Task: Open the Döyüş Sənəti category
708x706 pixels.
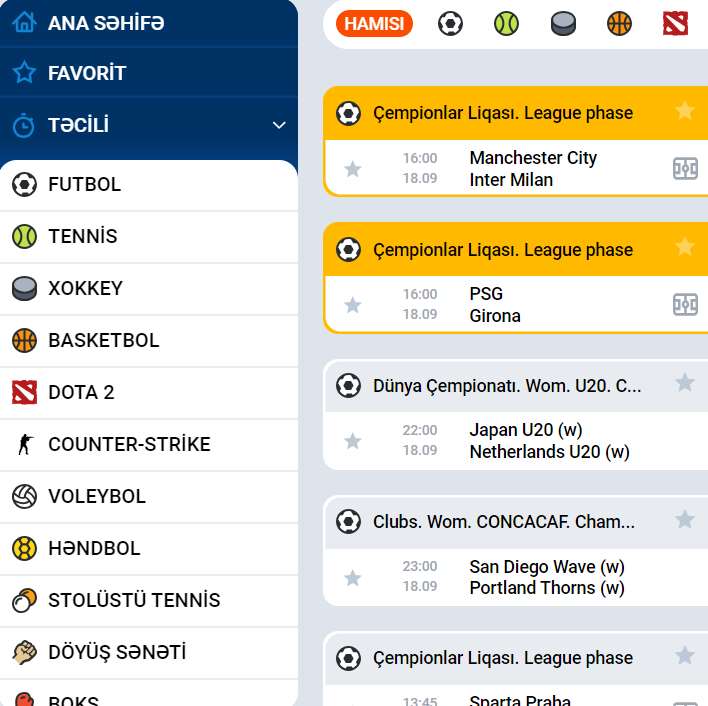Action: 149,652
